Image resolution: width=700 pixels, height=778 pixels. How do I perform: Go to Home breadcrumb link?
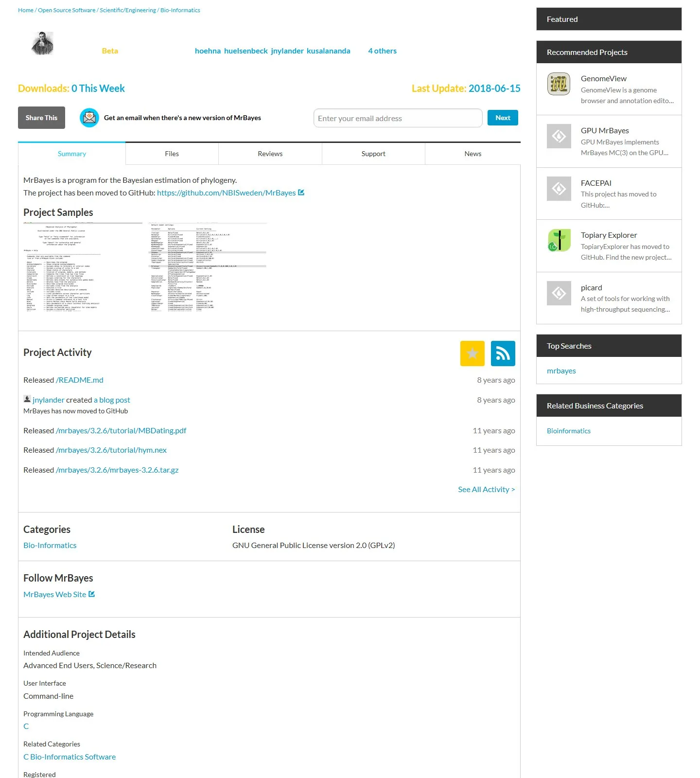tap(26, 10)
